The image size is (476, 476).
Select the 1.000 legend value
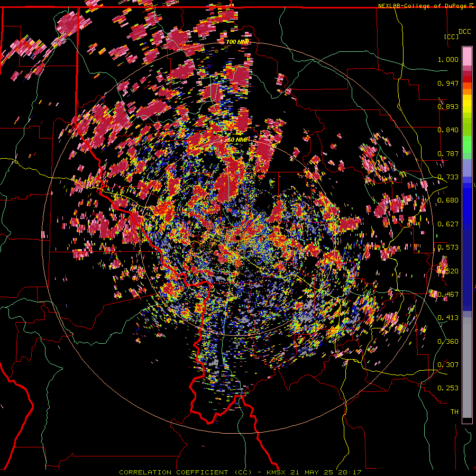tap(448, 59)
